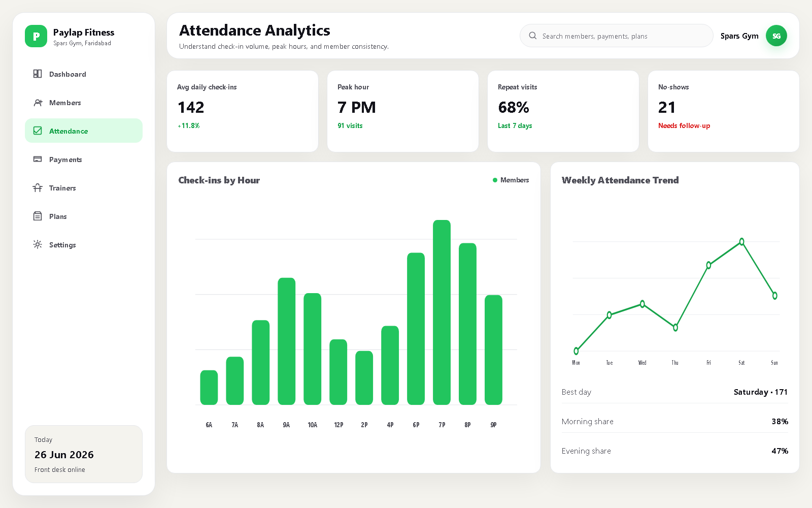Click the Wed point on the weekly trend
Viewport: 812px width, 508px height.
tap(642, 304)
